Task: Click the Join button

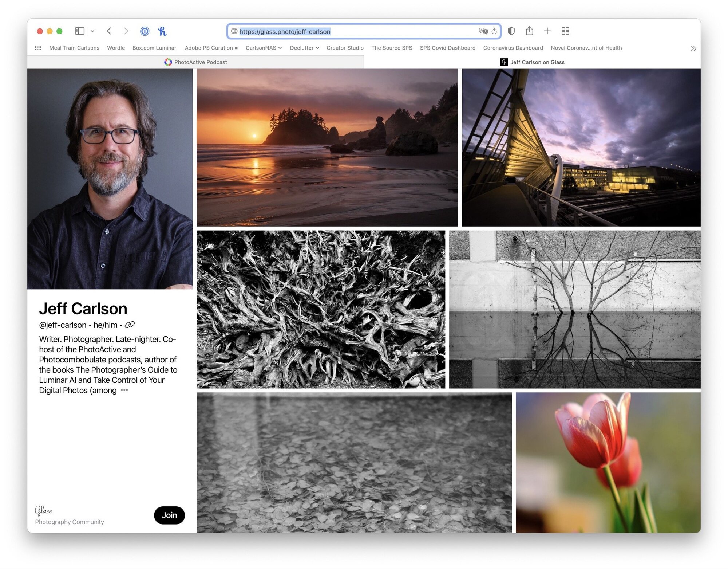Action: (x=169, y=515)
